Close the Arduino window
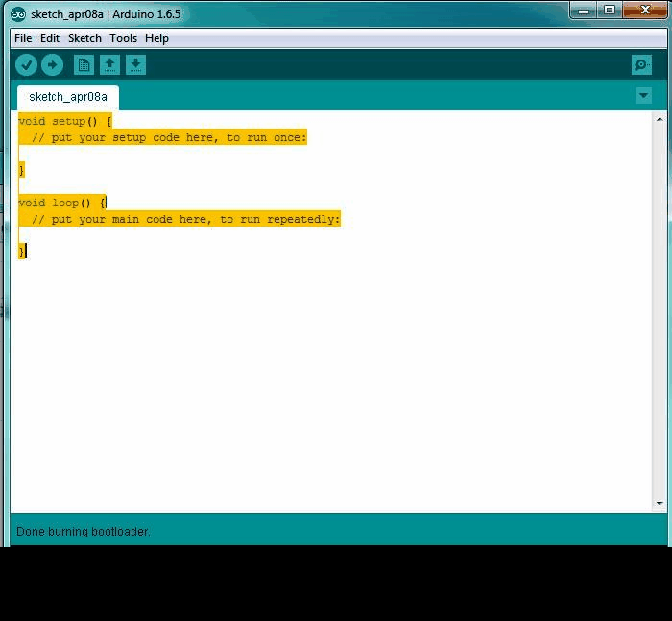Image resolution: width=672 pixels, height=621 pixels. click(645, 11)
